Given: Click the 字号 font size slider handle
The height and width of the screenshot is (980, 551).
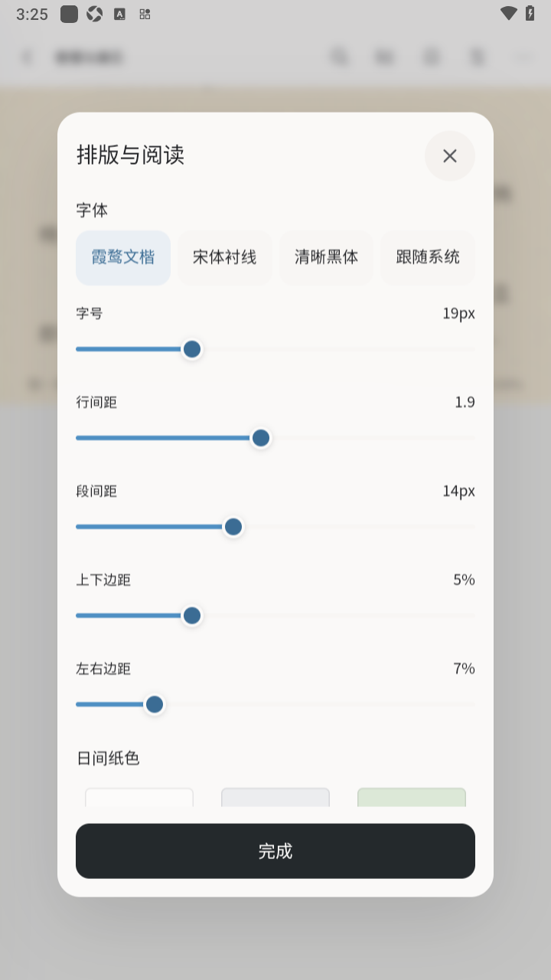Looking at the screenshot, I should tap(192, 349).
